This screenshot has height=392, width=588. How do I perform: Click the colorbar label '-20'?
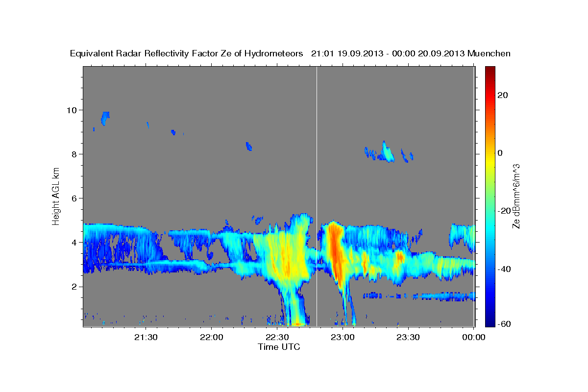504,211
